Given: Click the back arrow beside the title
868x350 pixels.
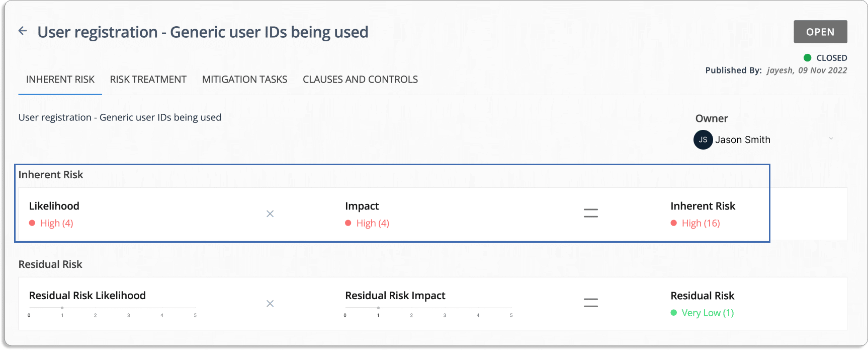Looking at the screenshot, I should point(23,31).
